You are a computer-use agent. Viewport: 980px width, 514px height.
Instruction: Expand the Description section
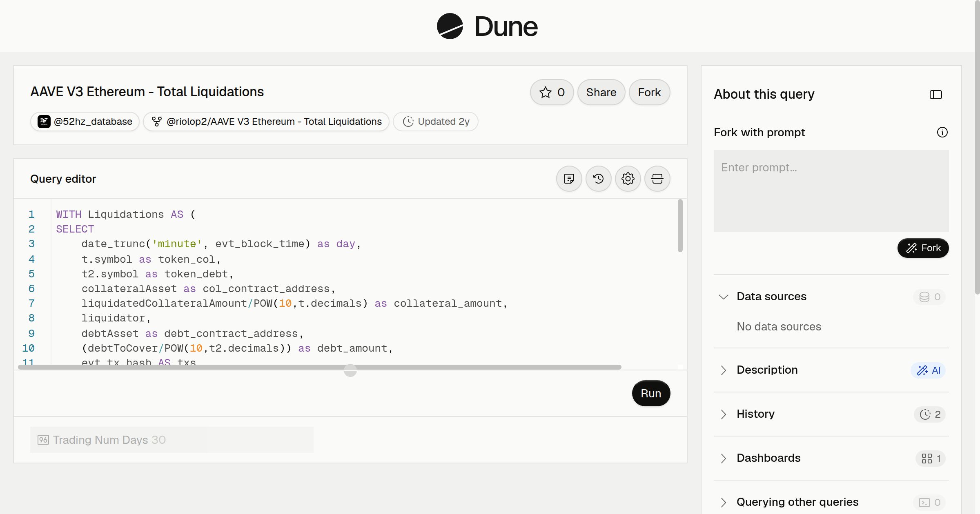(x=724, y=370)
